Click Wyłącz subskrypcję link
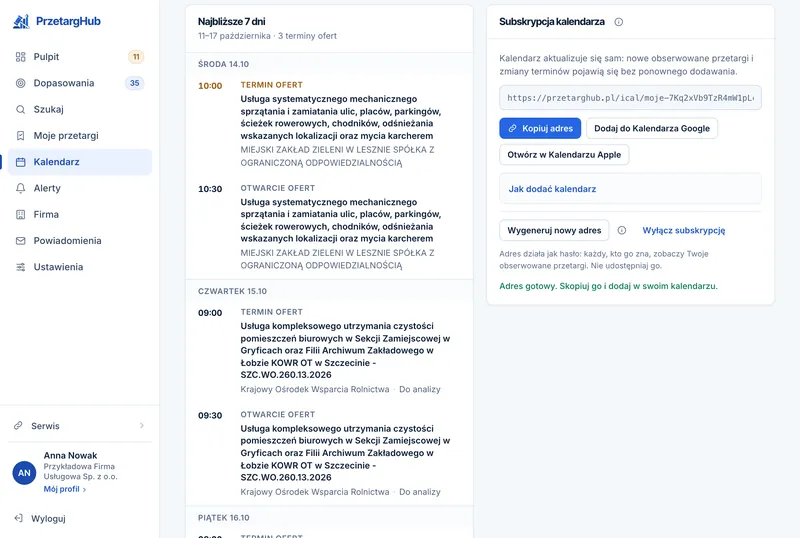 tap(684, 230)
